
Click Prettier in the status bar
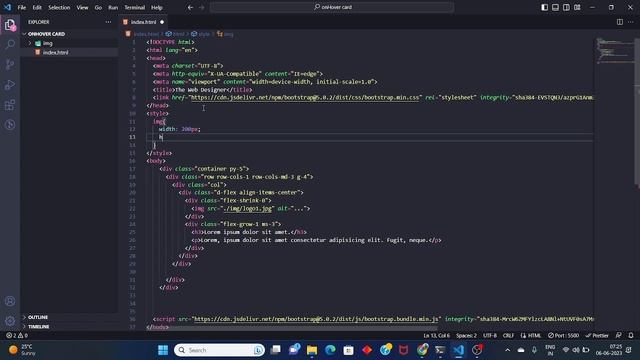(x=597, y=336)
